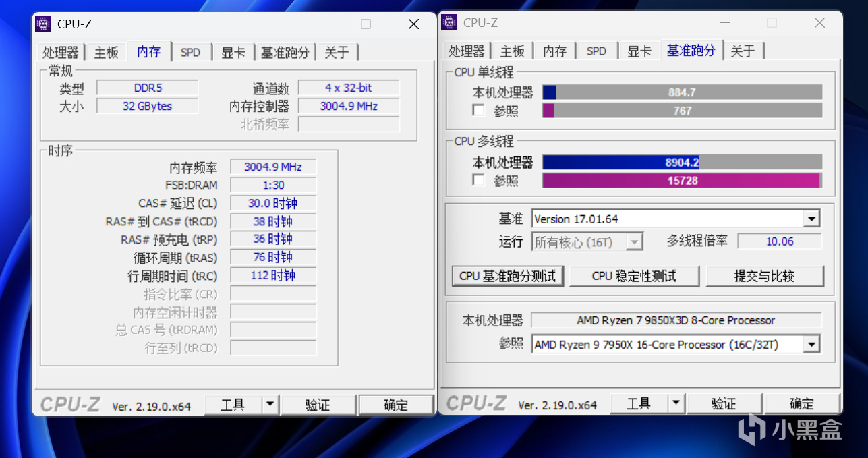868x458 pixels.
Task: Click 验证 button in left CPU-Z window
Action: coord(318,405)
